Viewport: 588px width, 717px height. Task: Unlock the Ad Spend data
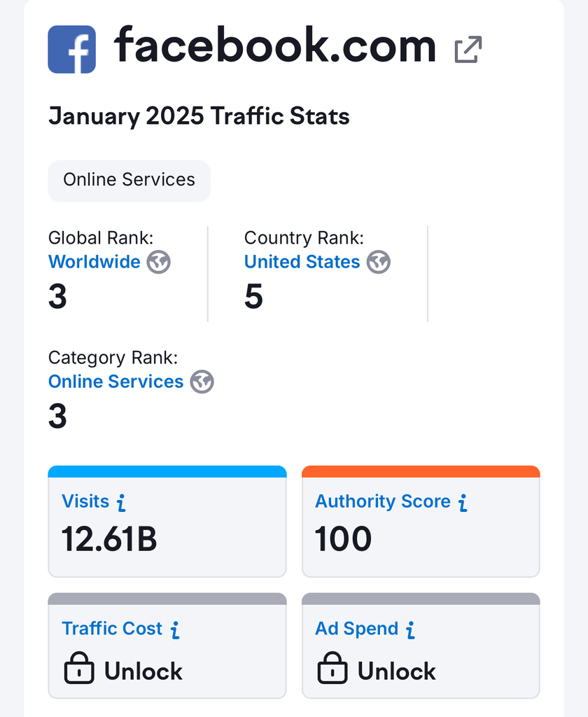396,671
